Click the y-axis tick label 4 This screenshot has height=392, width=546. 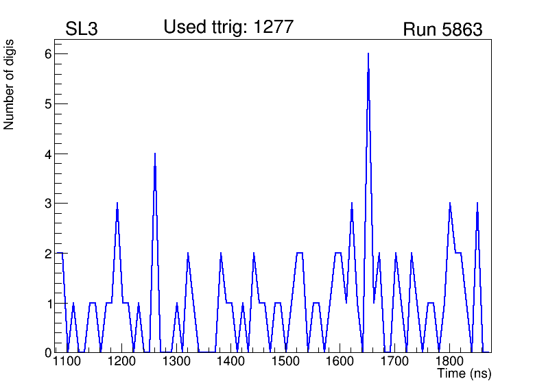pos(49,154)
